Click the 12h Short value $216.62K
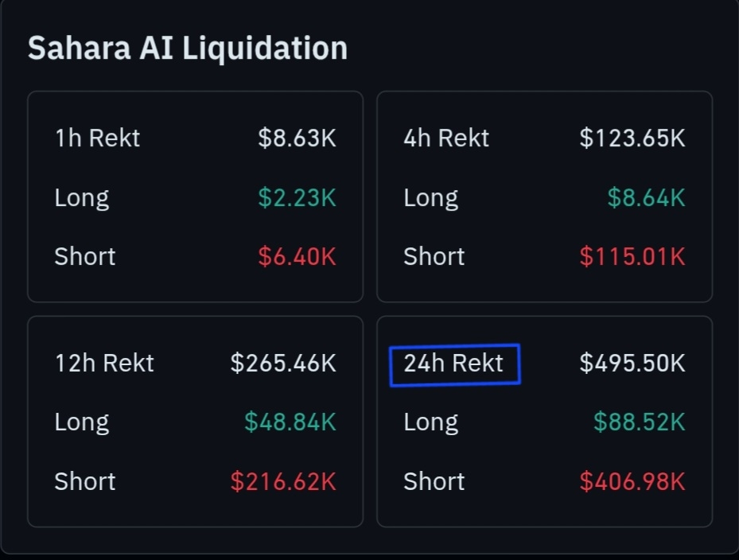Screen dimensions: 739x560 point(283,481)
